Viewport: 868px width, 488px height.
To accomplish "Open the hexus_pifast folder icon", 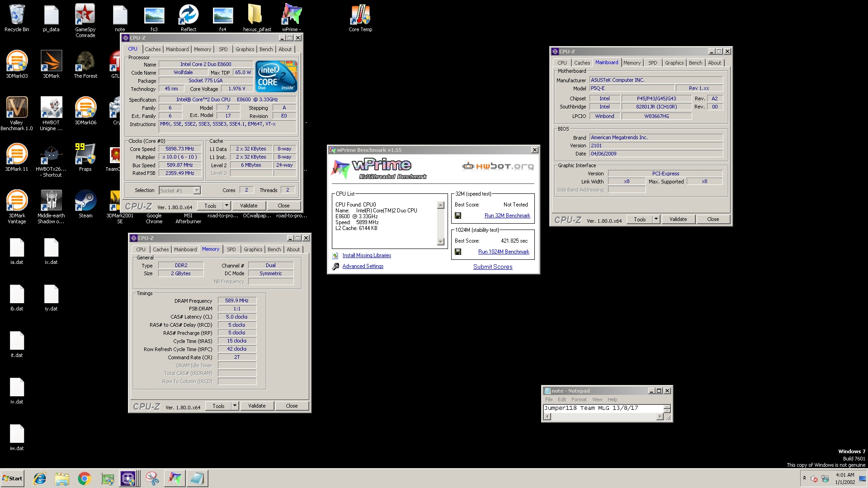I will click(x=257, y=18).
